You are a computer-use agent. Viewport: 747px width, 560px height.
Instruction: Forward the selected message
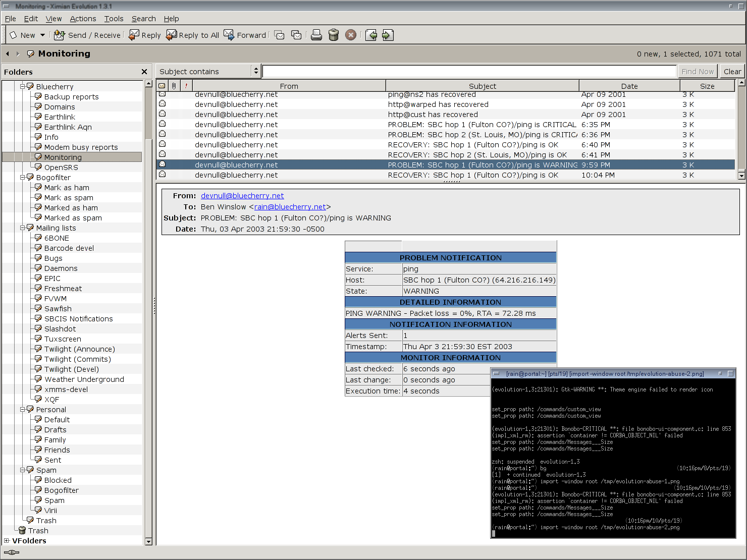click(x=245, y=35)
